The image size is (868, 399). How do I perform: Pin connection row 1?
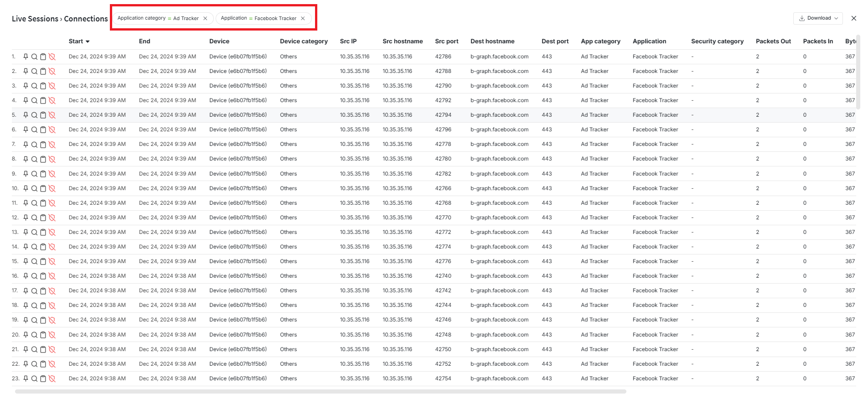[x=26, y=57]
